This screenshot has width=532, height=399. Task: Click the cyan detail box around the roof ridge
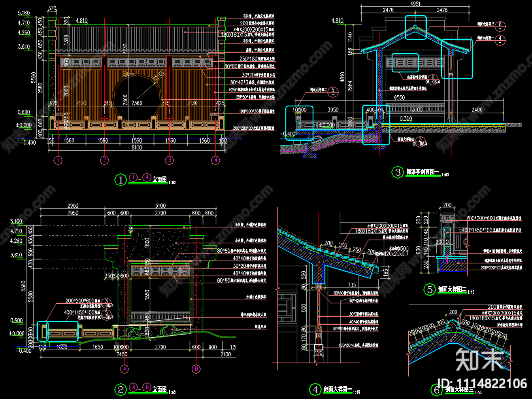tap(416, 27)
